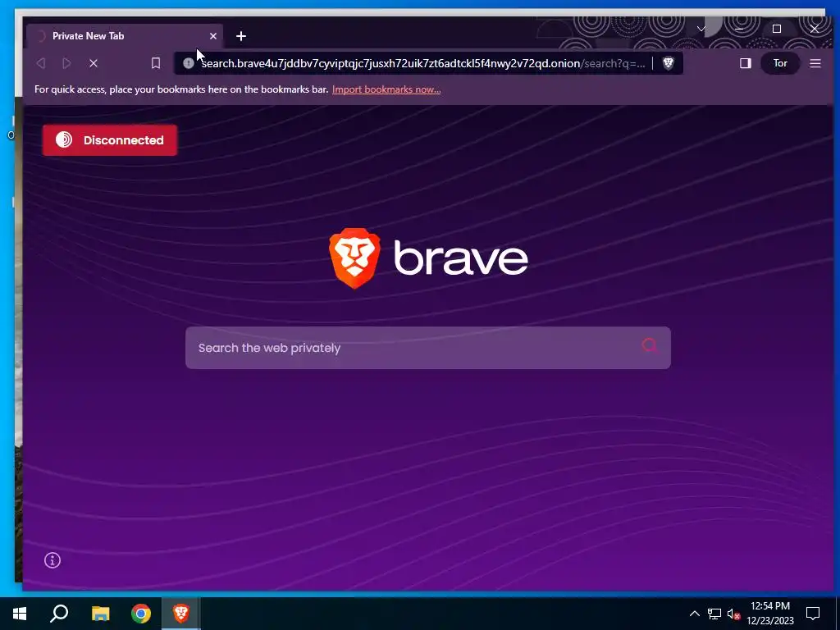Launch Google Chrome from taskbar

click(x=141, y=614)
